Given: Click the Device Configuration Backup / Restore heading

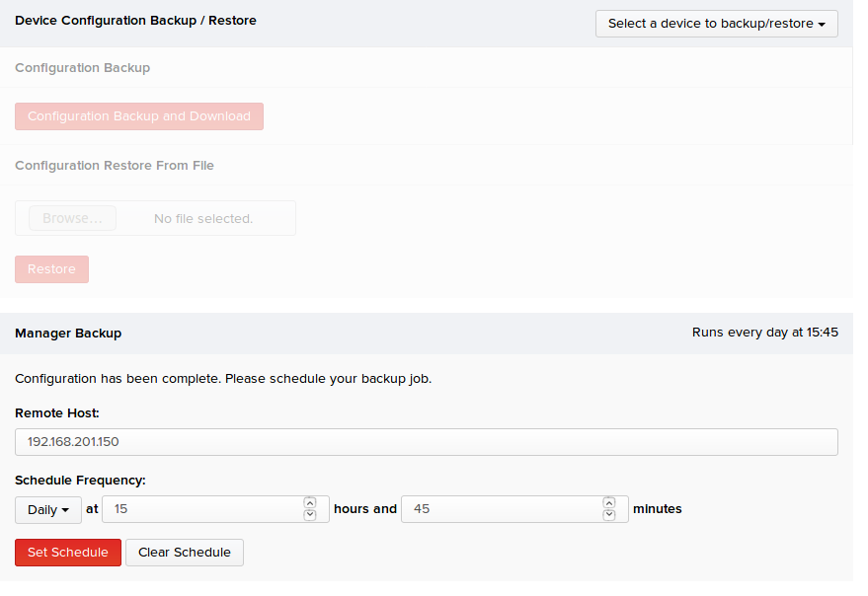Looking at the screenshot, I should coord(135,21).
